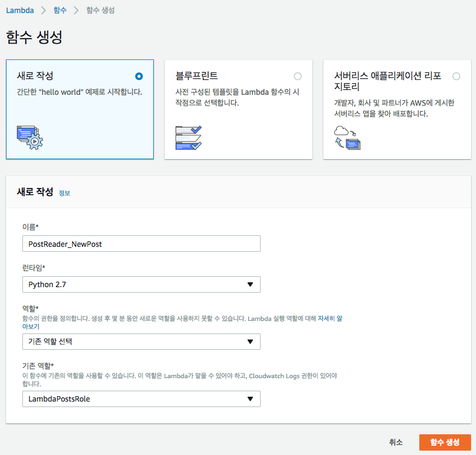Click the cloud repository icon in serverless card
This screenshot has height=455, width=476.
(347, 138)
